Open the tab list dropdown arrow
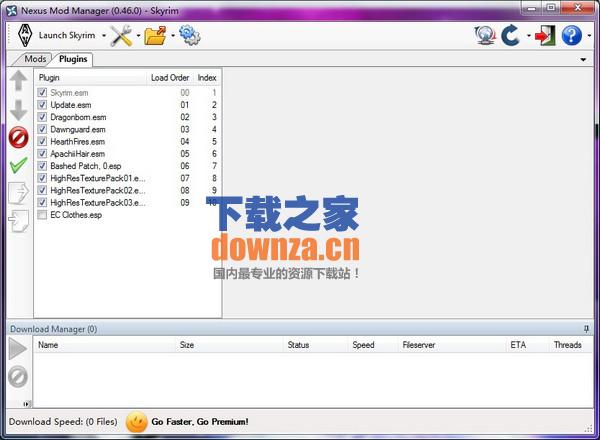 [x=583, y=60]
